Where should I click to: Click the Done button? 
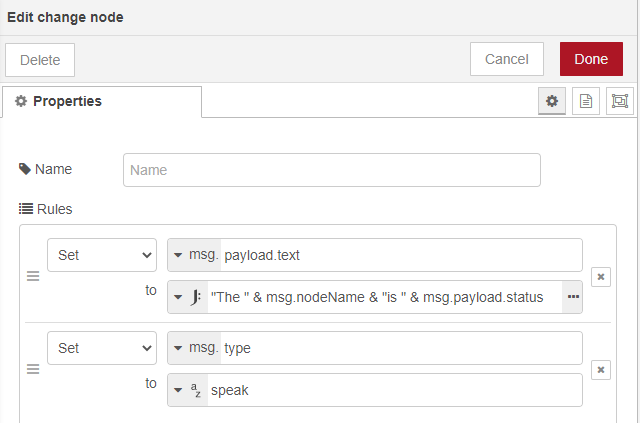591,59
